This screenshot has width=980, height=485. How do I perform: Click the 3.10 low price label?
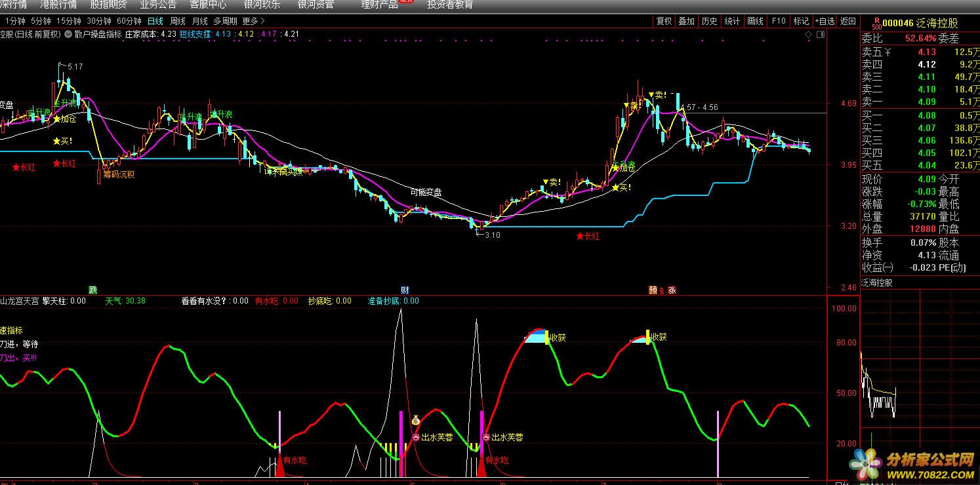[x=492, y=235]
